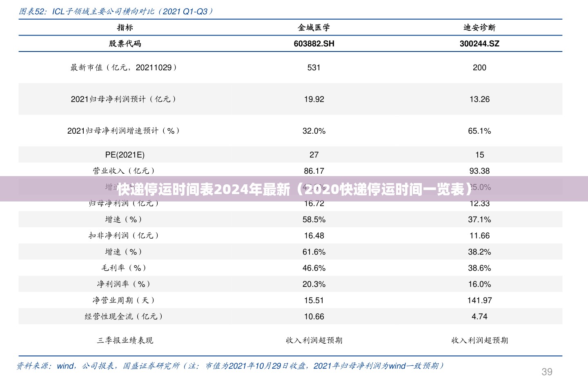The width and height of the screenshot is (588, 378).
Task: Select stock code 603882.SH
Action: [314, 44]
